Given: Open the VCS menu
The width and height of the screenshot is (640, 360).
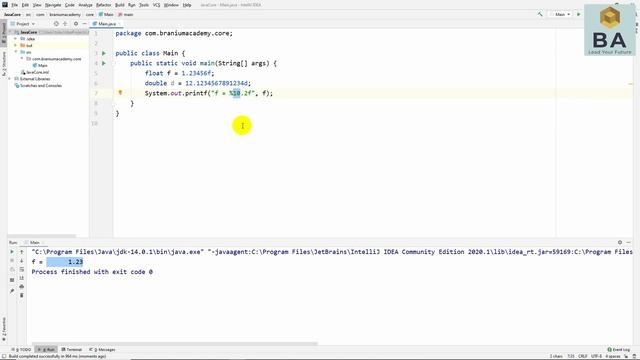Looking at the screenshot, I should (x=156, y=5).
